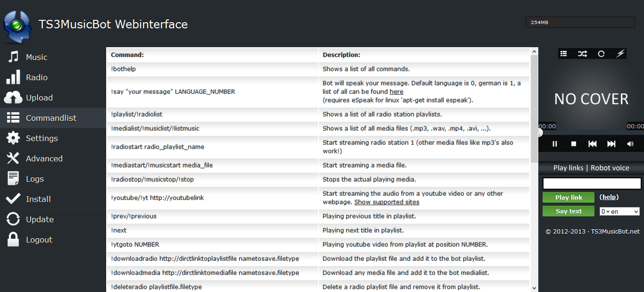Click the Logout padlock icon
644x292 pixels.
click(x=13, y=240)
